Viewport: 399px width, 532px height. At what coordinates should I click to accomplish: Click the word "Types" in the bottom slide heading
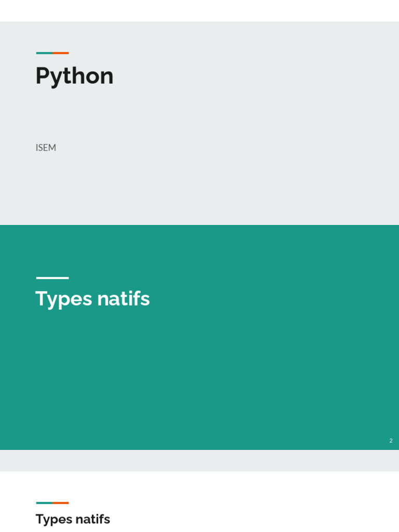[54, 520]
